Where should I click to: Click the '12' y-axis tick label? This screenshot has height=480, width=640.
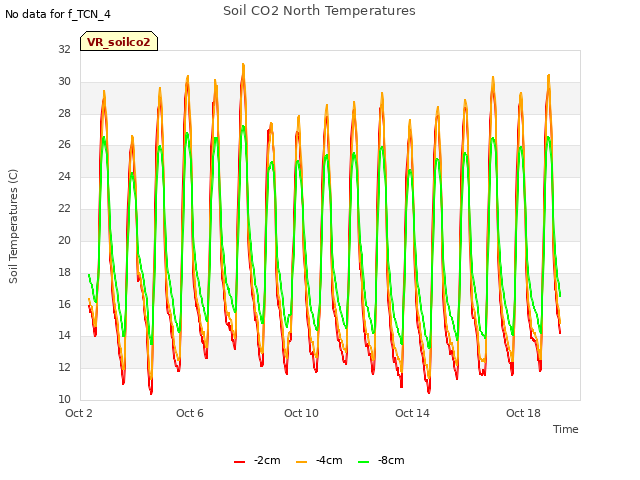click(64, 367)
